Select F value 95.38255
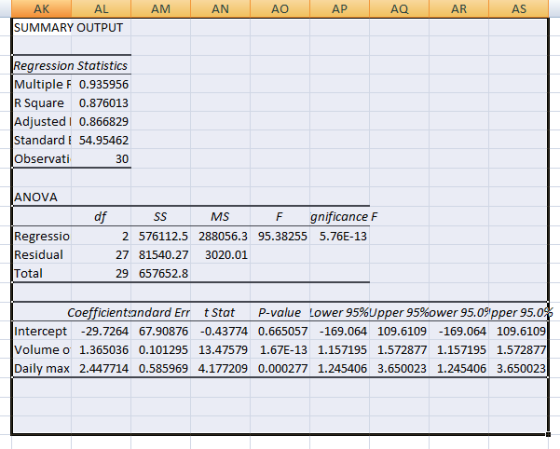The height and width of the screenshot is (449, 560). (280, 236)
